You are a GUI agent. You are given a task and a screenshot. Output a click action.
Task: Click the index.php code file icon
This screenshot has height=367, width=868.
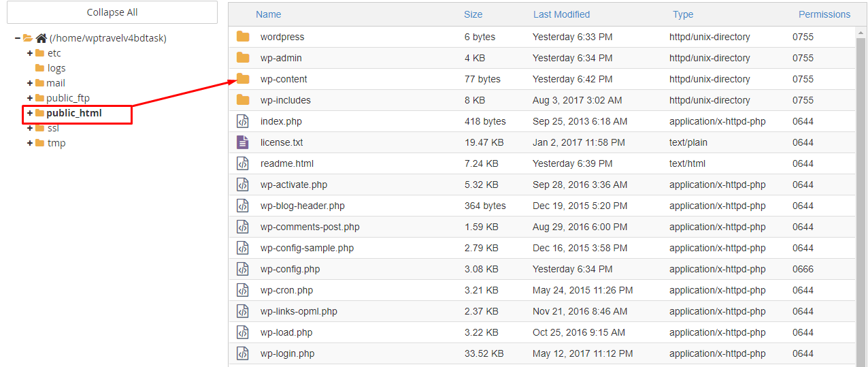(x=243, y=121)
